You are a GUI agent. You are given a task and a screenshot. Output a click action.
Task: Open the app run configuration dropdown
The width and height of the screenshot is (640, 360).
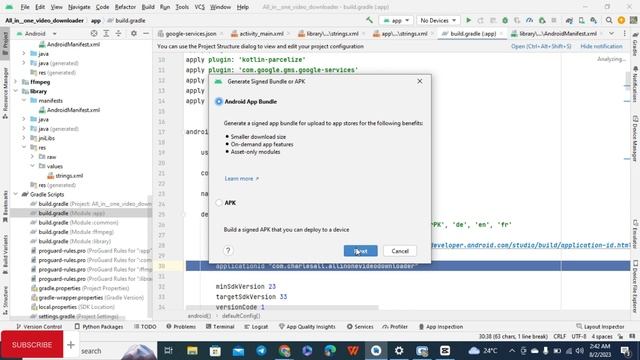pos(396,20)
